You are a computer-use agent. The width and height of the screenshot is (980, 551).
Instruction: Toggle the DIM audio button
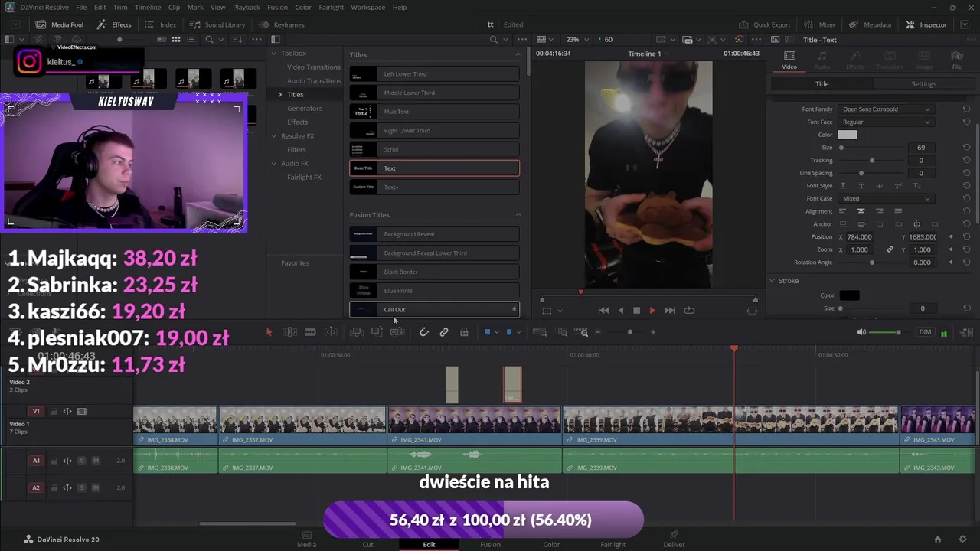[x=926, y=332]
